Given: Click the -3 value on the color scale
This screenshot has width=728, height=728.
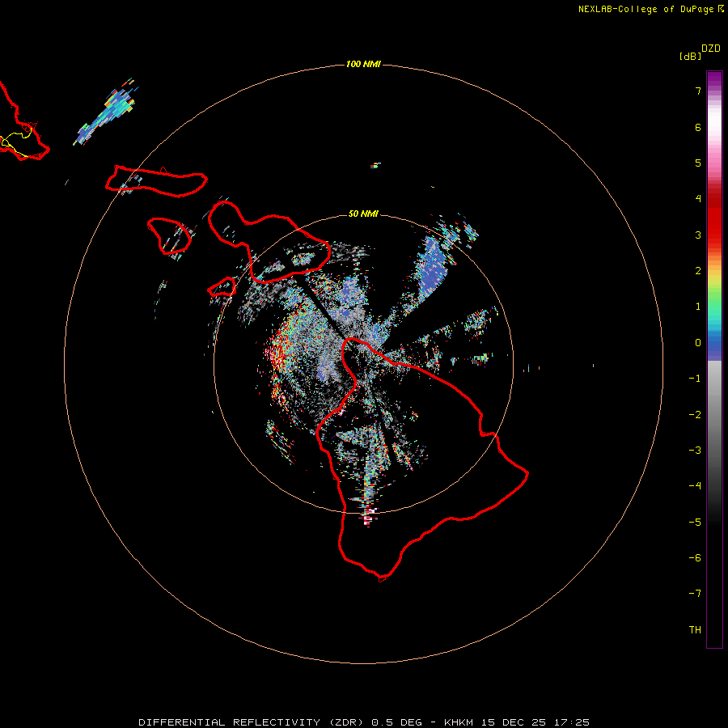Looking at the screenshot, I should (695, 451).
